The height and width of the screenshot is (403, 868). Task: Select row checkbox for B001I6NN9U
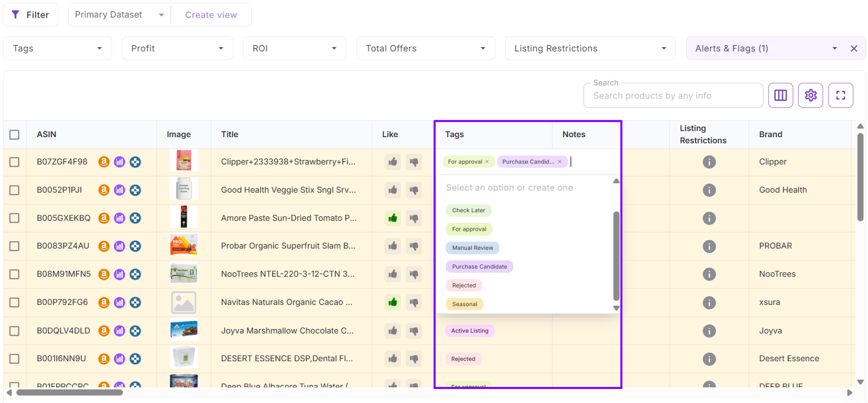coord(14,359)
